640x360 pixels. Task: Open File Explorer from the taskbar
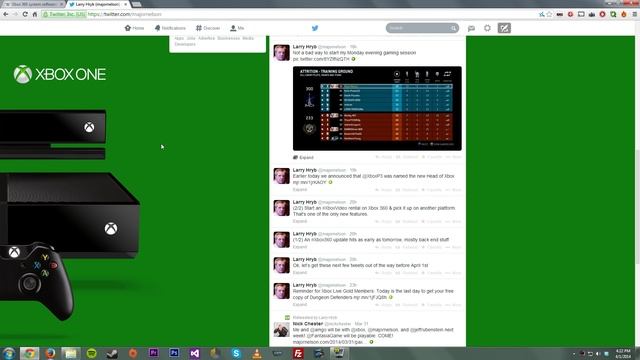coord(71,353)
